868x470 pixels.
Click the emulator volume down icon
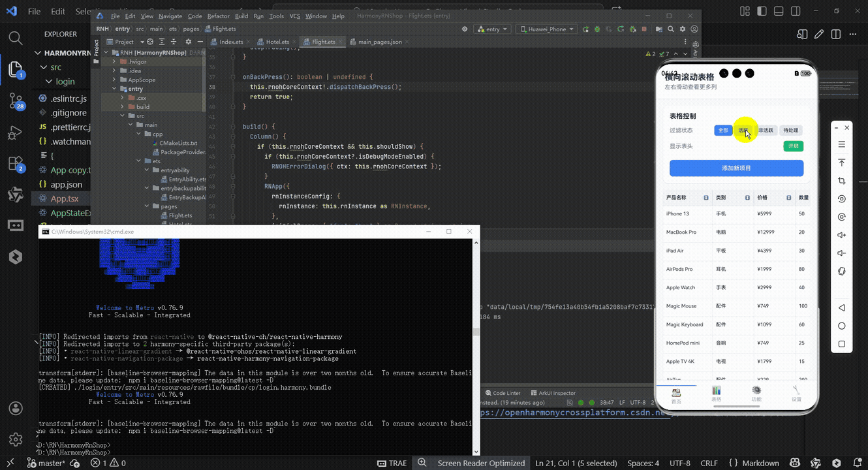(x=842, y=253)
